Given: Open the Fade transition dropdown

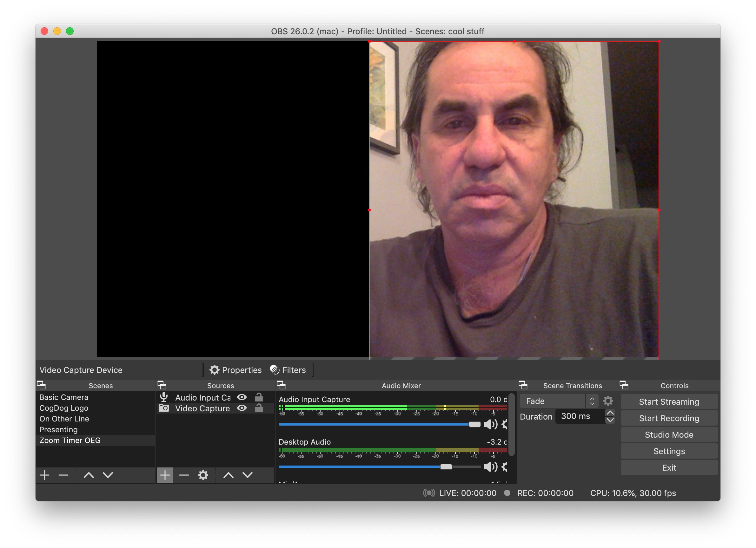Looking at the screenshot, I should pyautogui.click(x=553, y=401).
